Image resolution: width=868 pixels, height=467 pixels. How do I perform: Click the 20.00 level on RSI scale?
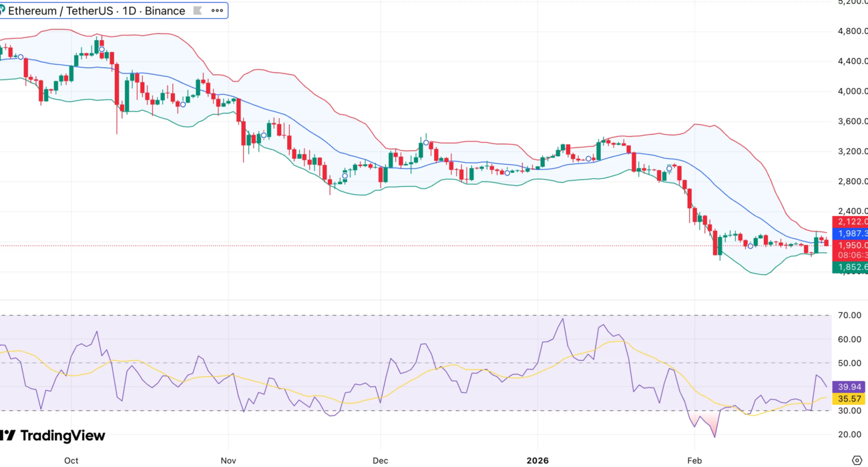click(849, 434)
